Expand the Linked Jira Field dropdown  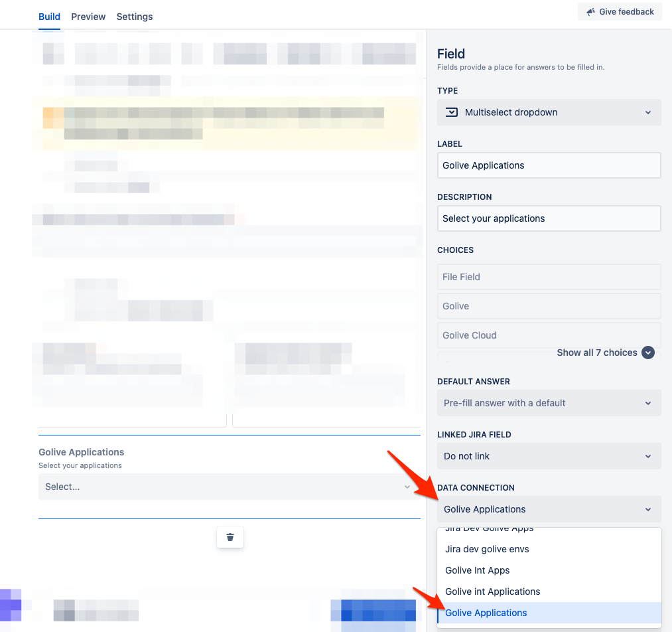(x=549, y=456)
